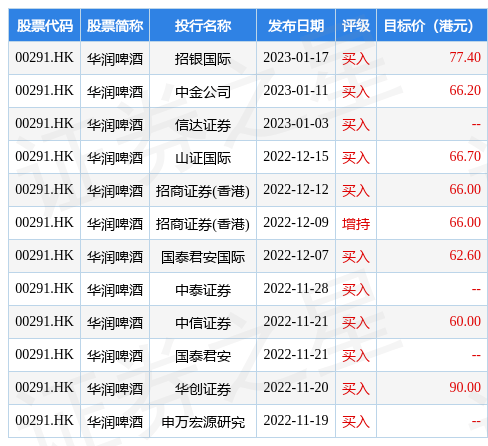Click the 投行名称 column header
The width and height of the screenshot is (488, 446).
pyautogui.click(x=203, y=26)
